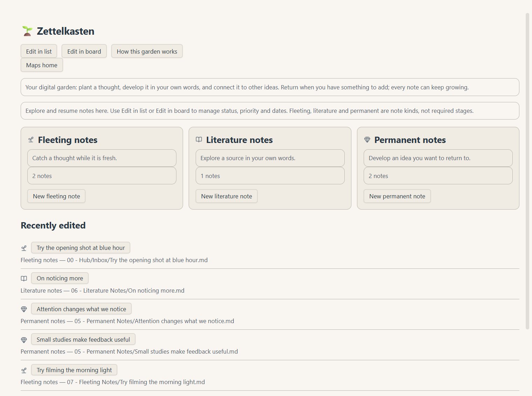Click path '00 - Hub/Inbox/Try the opening shot at blue hour.md'
This screenshot has width=532, height=396.
(137, 260)
